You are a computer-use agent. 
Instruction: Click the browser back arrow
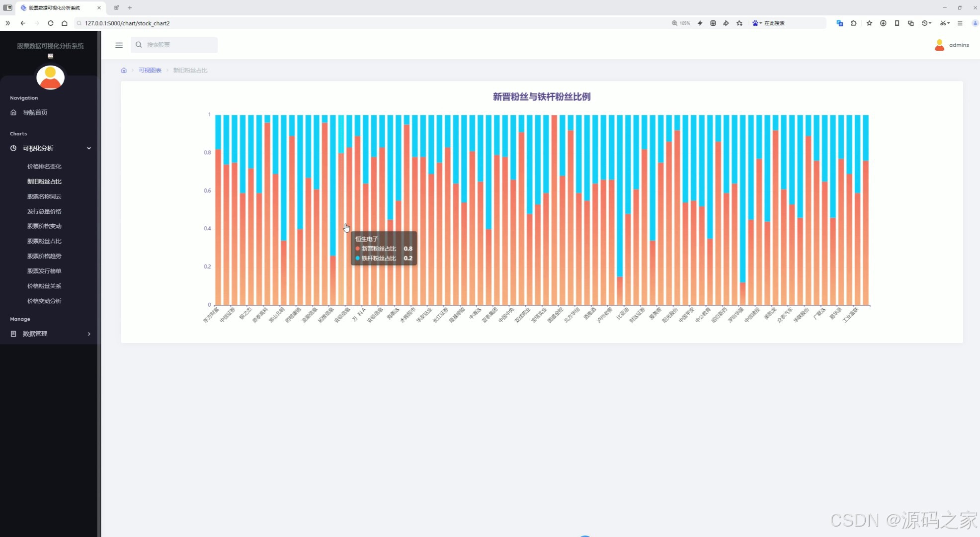point(23,23)
